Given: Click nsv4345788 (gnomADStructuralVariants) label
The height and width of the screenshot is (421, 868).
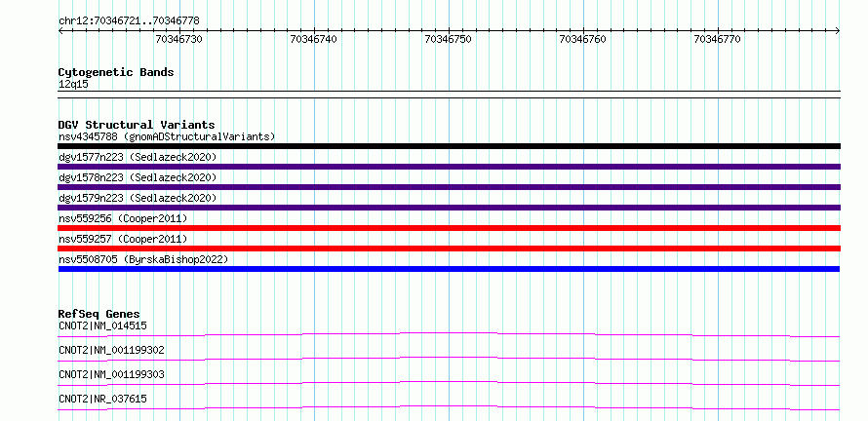Looking at the screenshot, I should [x=167, y=136].
